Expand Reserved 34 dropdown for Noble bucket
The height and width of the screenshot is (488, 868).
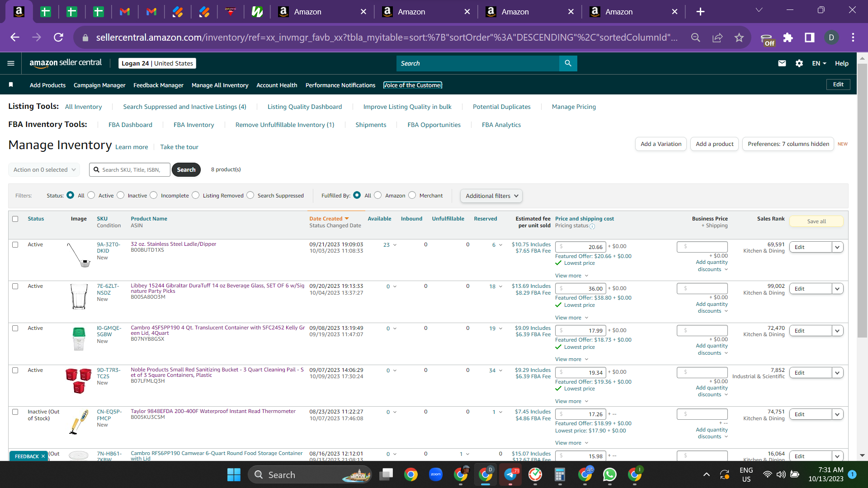pyautogui.click(x=496, y=371)
